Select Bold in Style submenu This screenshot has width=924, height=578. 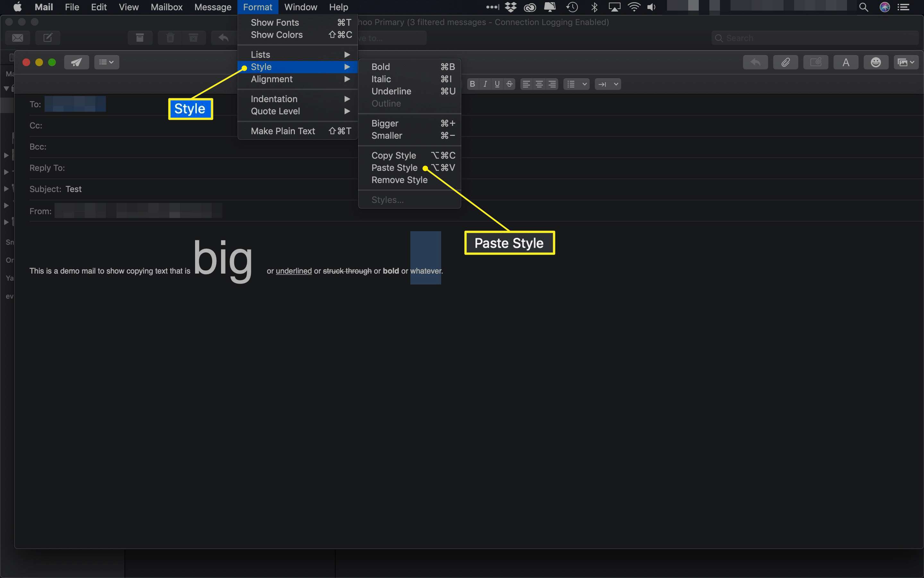(410, 67)
